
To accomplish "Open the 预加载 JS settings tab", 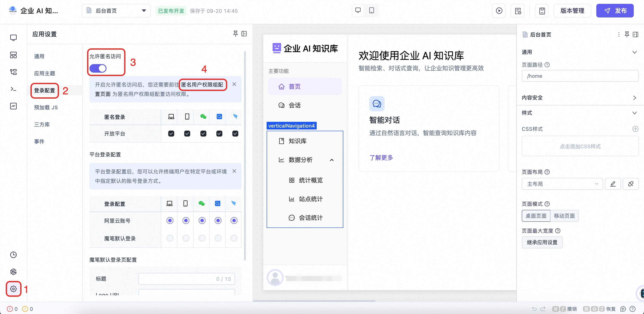I will [x=46, y=108].
